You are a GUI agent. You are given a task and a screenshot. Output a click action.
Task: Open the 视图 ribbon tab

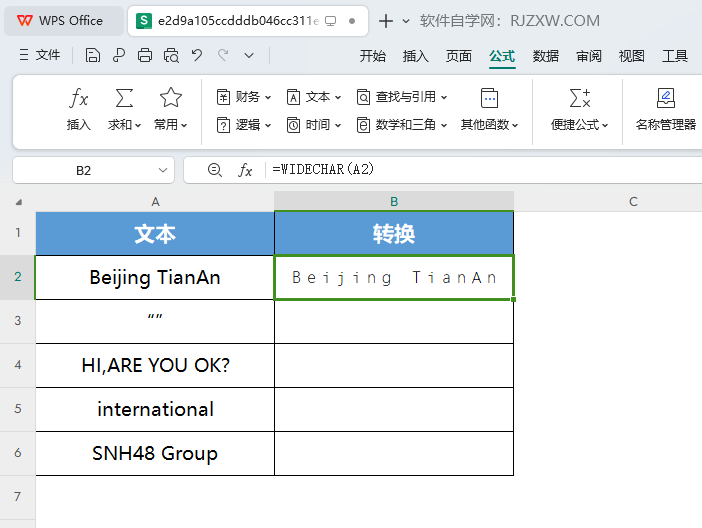click(x=632, y=56)
